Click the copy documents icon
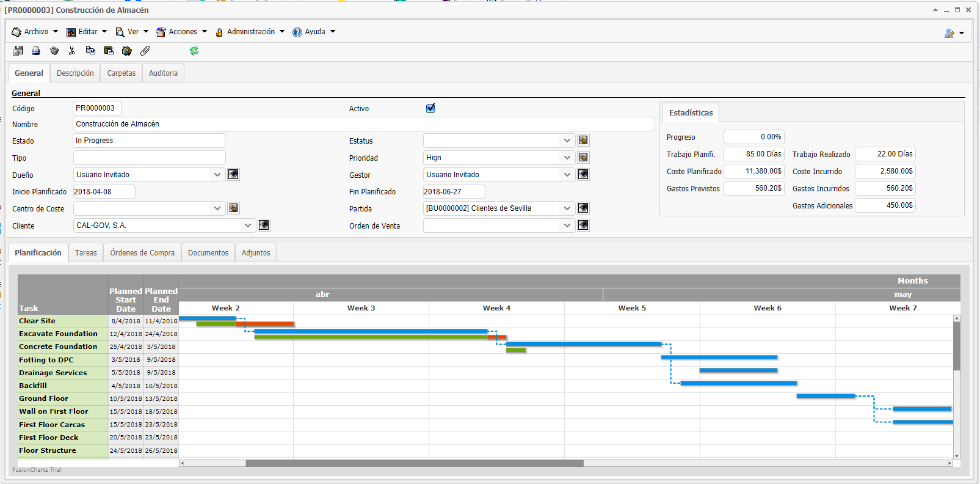The image size is (980, 484). pos(90,51)
